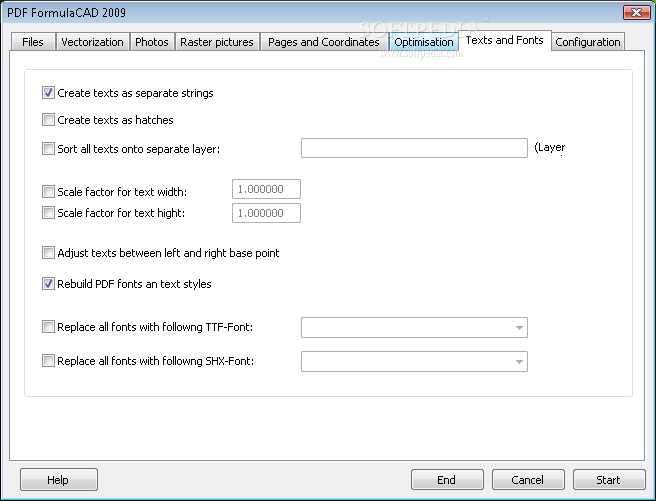
Task: Enable Replace all fonts with SHX-Font
Action: click(x=48, y=360)
